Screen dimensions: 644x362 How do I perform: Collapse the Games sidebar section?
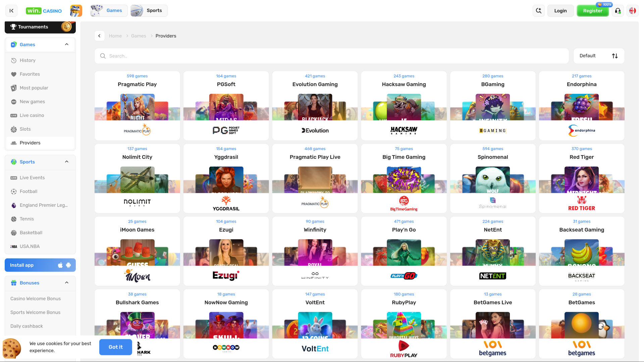point(67,45)
